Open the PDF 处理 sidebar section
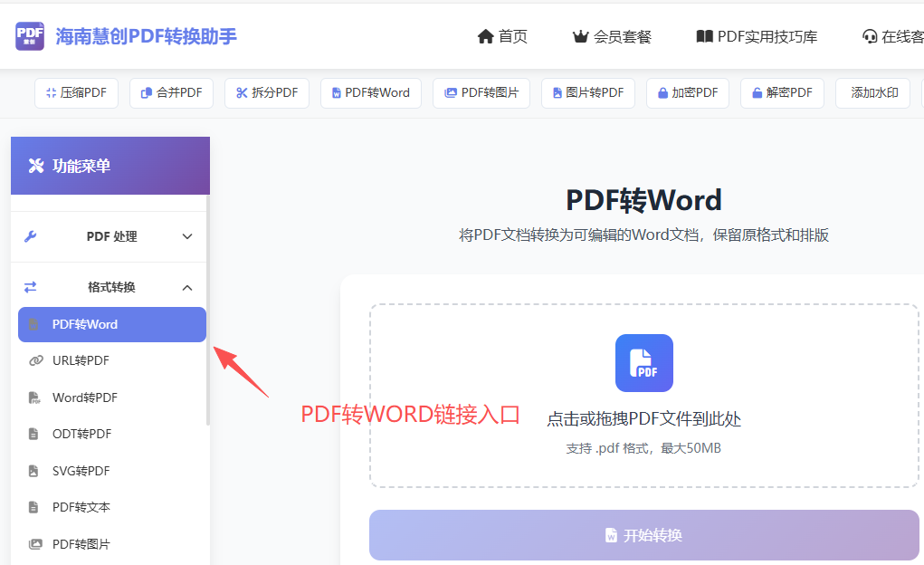This screenshot has width=924, height=565. [110, 236]
